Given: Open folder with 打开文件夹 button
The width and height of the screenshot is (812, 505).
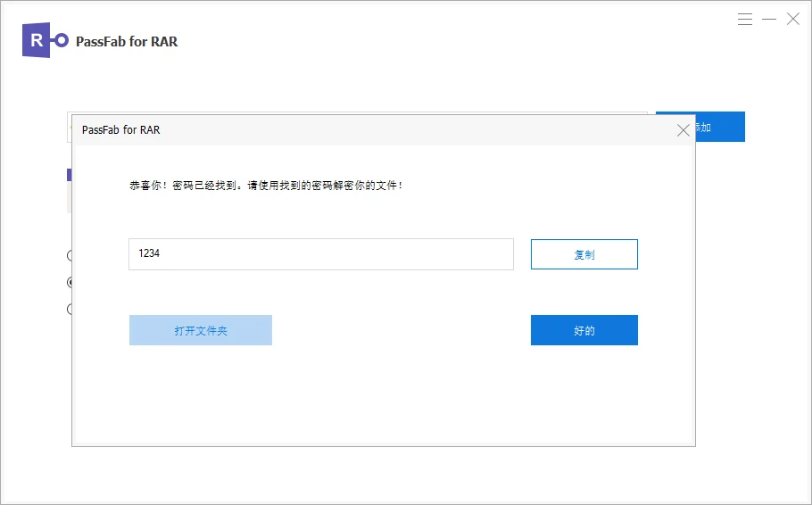Looking at the screenshot, I should (201, 330).
